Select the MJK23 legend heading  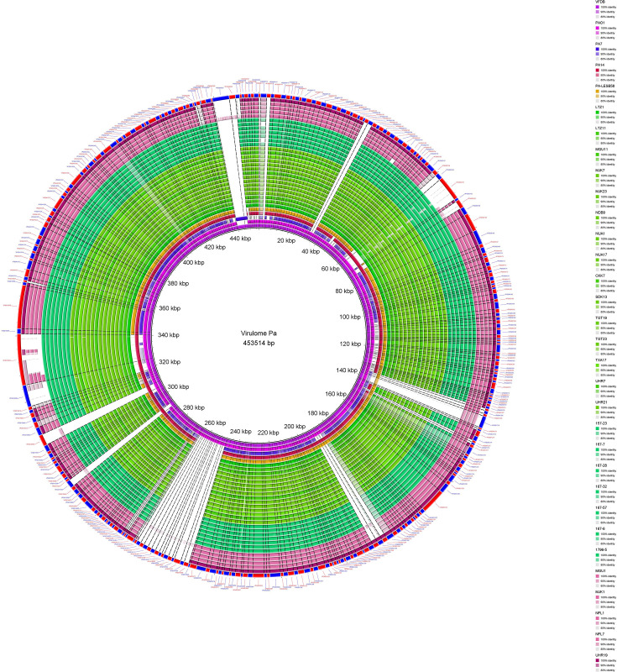pyautogui.click(x=601, y=192)
